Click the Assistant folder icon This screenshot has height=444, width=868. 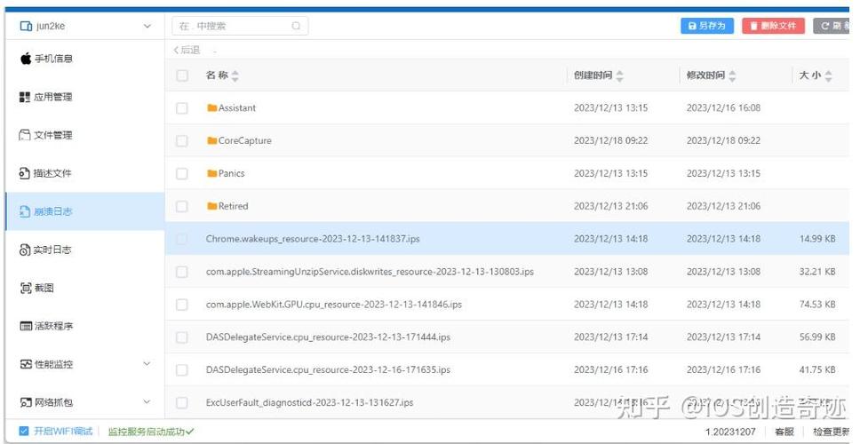click(x=211, y=108)
